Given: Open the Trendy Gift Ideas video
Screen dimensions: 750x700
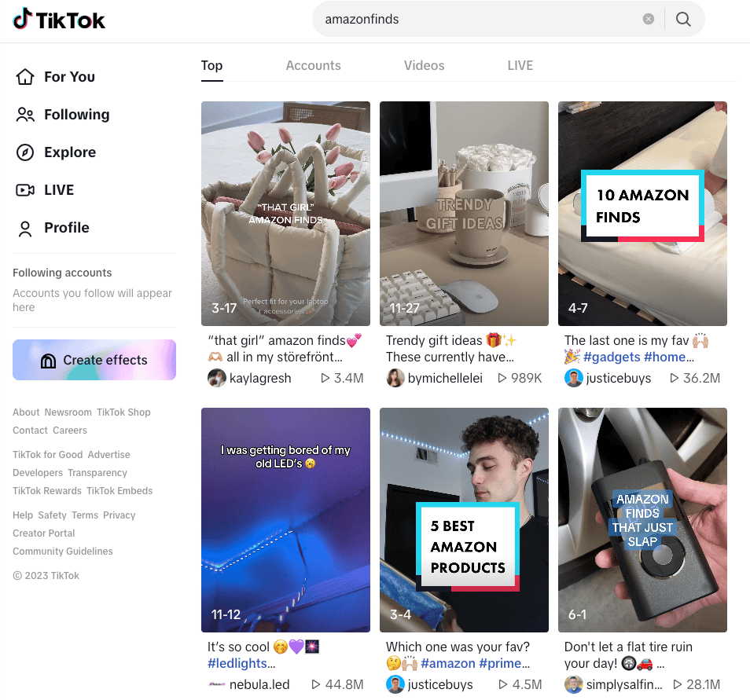Looking at the screenshot, I should click(x=464, y=214).
